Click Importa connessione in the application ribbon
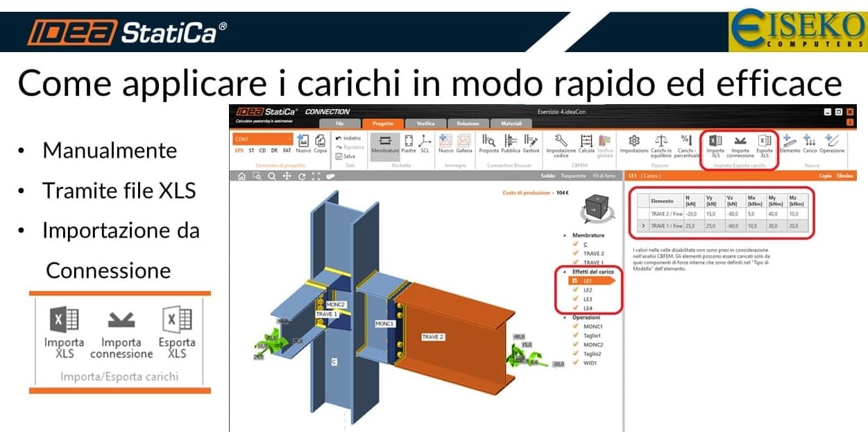The image size is (868, 432). (x=740, y=145)
